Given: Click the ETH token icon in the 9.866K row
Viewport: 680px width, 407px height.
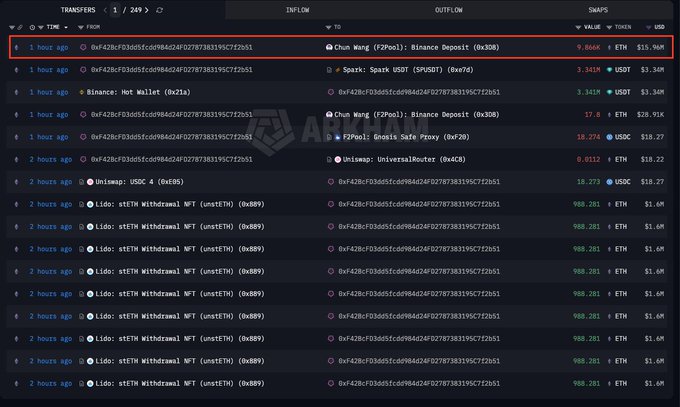Looking at the screenshot, I should [609, 47].
